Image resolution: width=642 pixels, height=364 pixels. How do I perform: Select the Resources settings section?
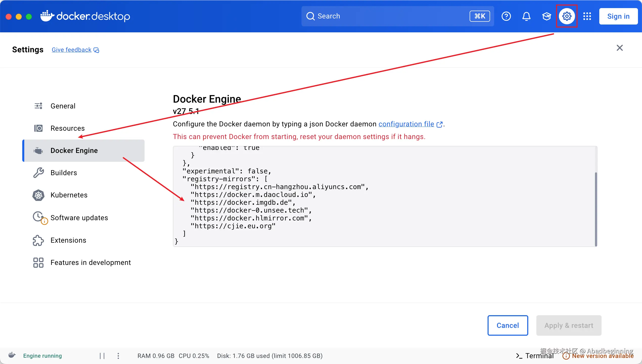pos(67,128)
